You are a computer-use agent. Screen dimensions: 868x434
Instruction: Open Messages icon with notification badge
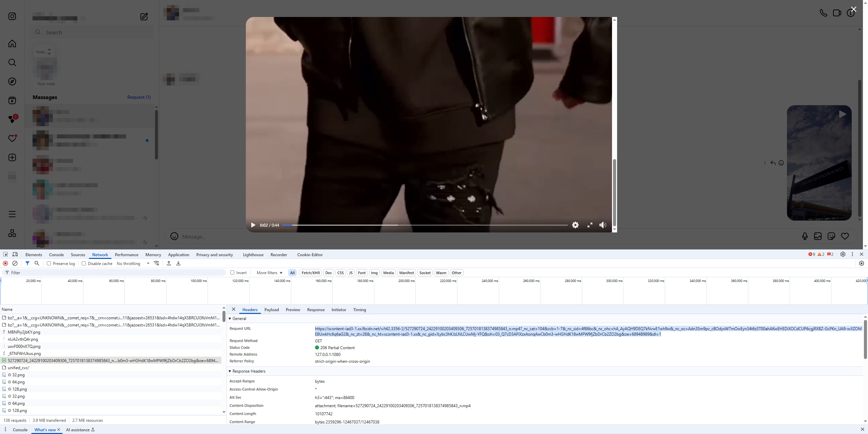[13, 119]
